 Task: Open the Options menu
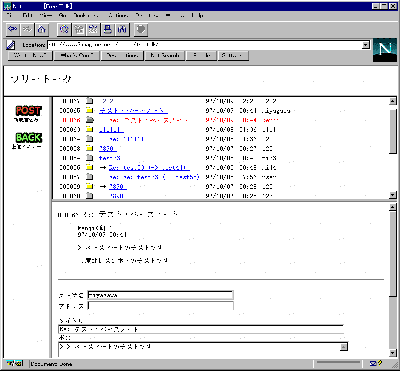pos(118,15)
